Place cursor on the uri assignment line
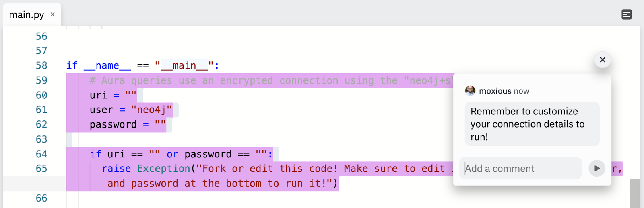644x208 pixels. pyautogui.click(x=113, y=96)
